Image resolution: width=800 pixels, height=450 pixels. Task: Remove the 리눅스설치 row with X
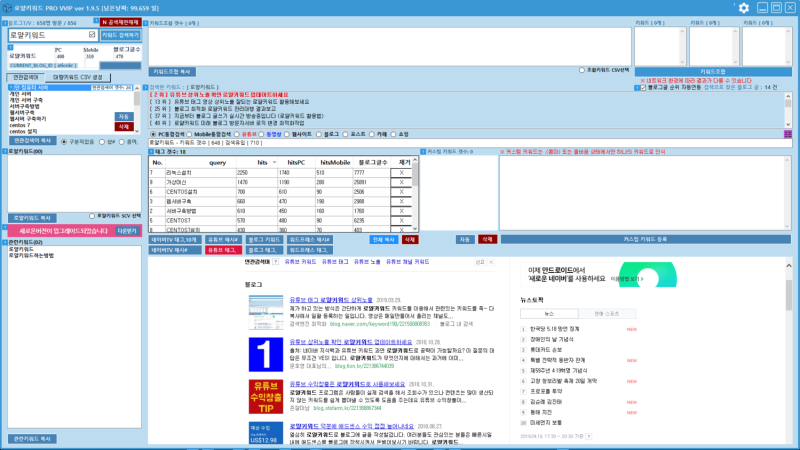(401, 173)
